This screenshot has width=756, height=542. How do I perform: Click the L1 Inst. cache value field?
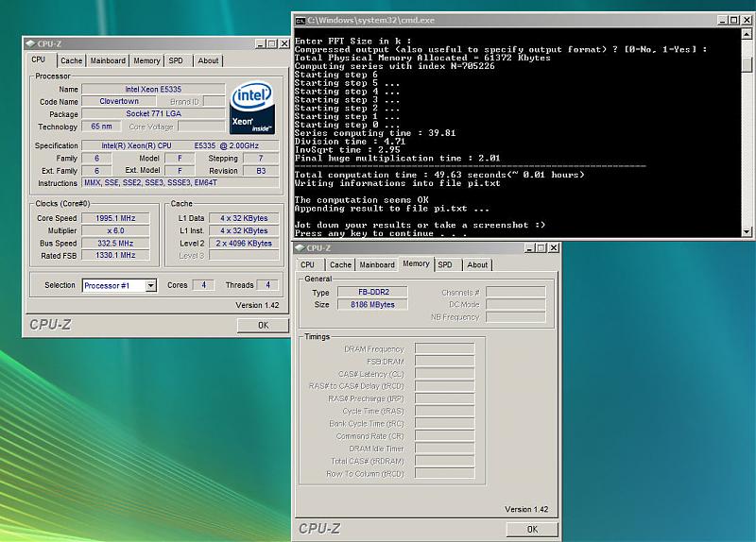pyautogui.click(x=244, y=230)
